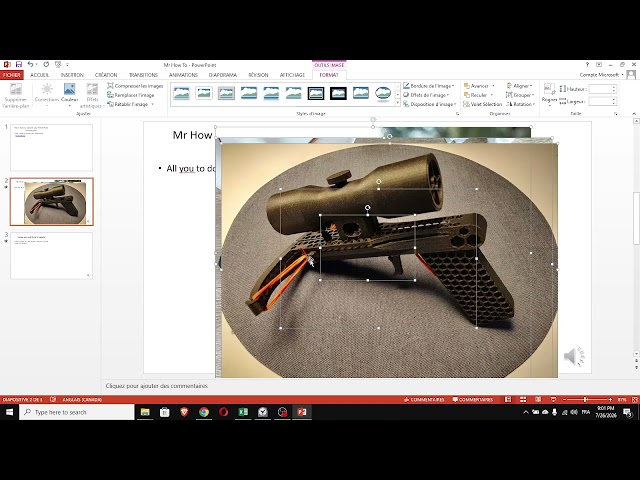The image size is (640, 480).
Task: Start slideshow from quick access toolbar
Action: point(58,64)
